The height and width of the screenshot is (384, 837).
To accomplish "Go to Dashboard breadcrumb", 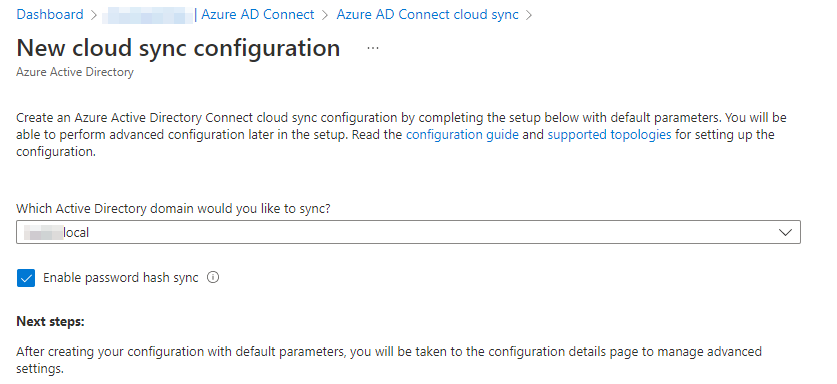I will (50, 14).
